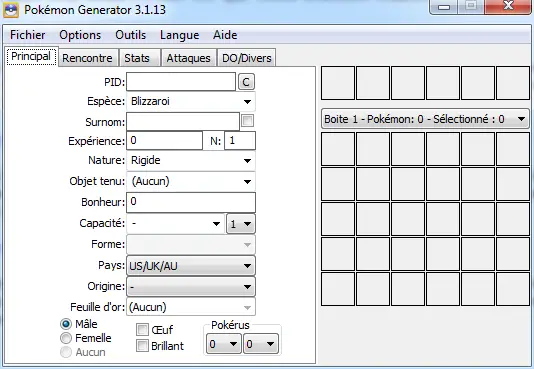
Task: Open the Langue menu
Action: pos(179,35)
